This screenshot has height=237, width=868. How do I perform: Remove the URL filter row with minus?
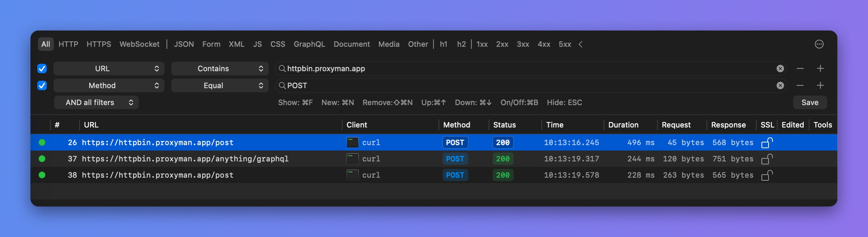pos(800,68)
